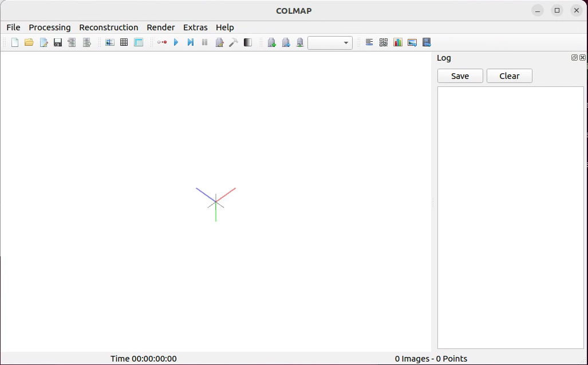Create a new project via toolbar icon

coord(15,42)
